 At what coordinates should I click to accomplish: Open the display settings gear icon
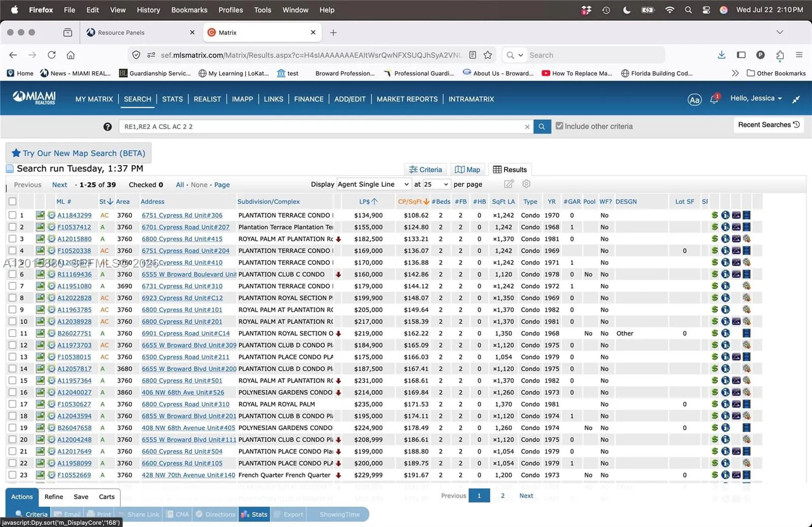pyautogui.click(x=526, y=184)
